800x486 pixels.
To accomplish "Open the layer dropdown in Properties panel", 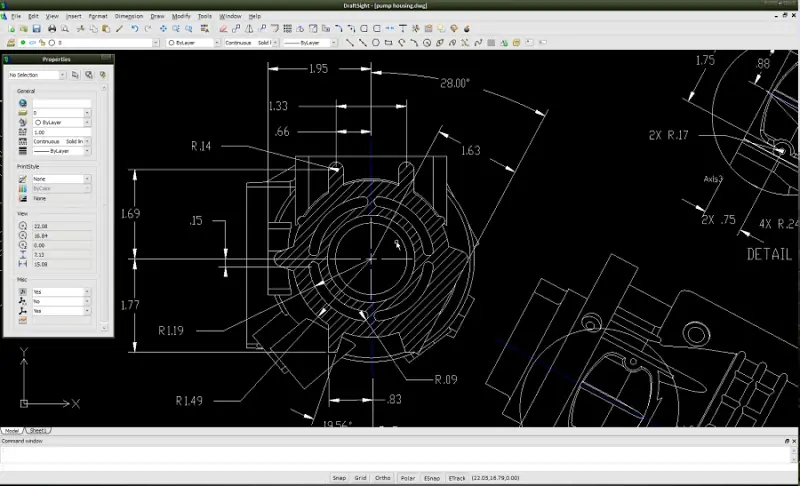I will tap(87, 113).
